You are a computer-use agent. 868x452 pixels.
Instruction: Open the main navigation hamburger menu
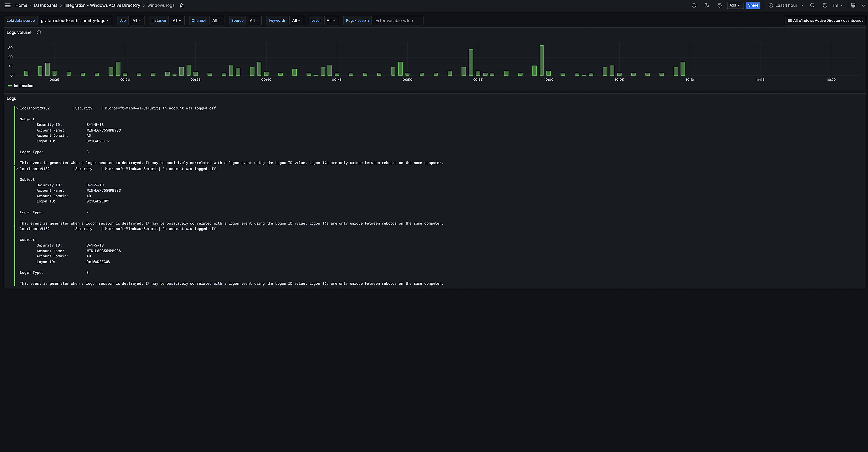tap(8, 5)
